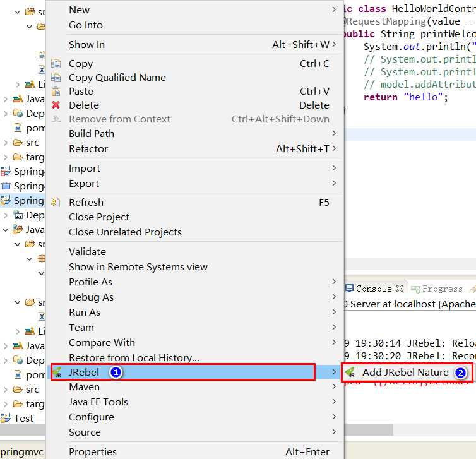This screenshot has width=476, height=459.
Task: Click the Spring project icon with error marker
Action: click(x=6, y=171)
